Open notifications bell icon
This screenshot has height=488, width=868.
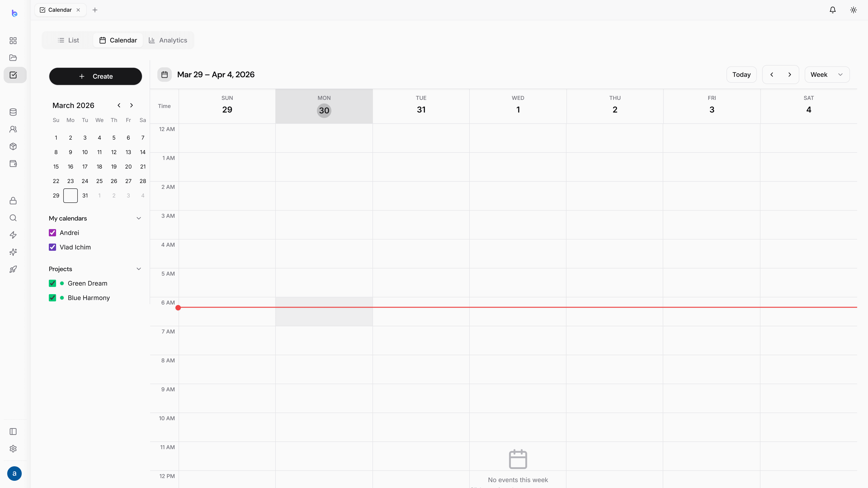(x=833, y=10)
